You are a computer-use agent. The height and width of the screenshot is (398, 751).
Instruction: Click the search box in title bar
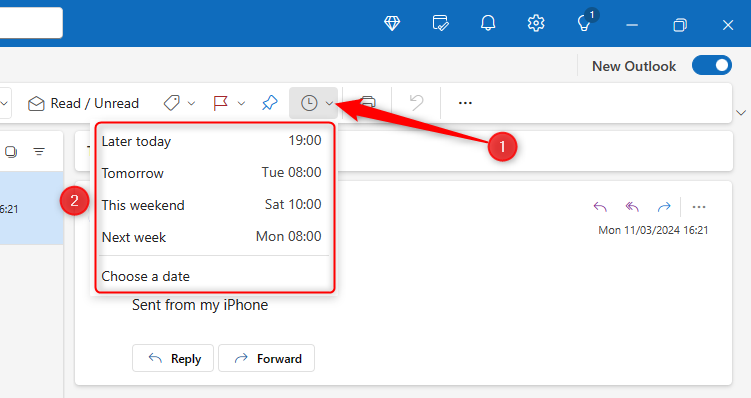coord(31,23)
